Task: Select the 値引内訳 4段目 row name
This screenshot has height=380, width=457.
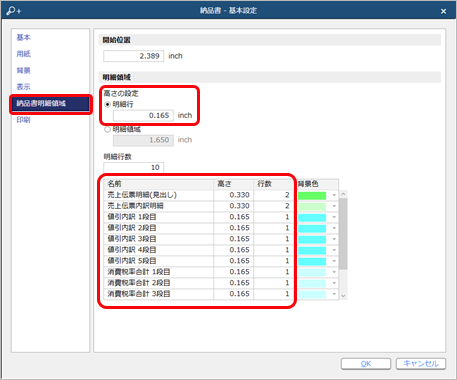Action: 132,250
